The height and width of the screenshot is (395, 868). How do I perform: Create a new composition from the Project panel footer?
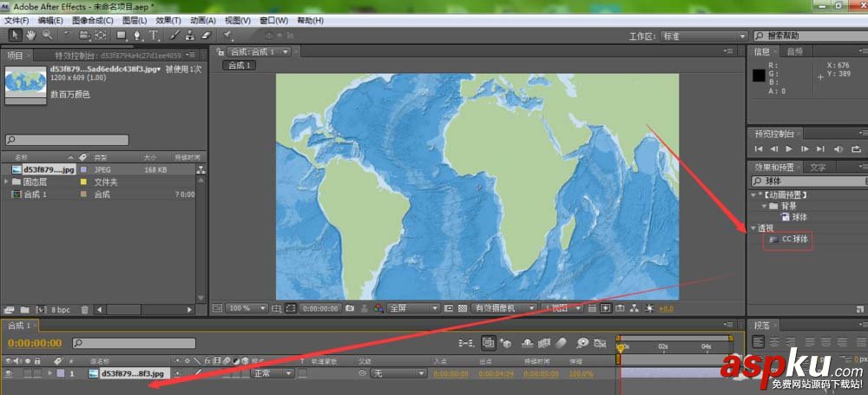[41, 310]
